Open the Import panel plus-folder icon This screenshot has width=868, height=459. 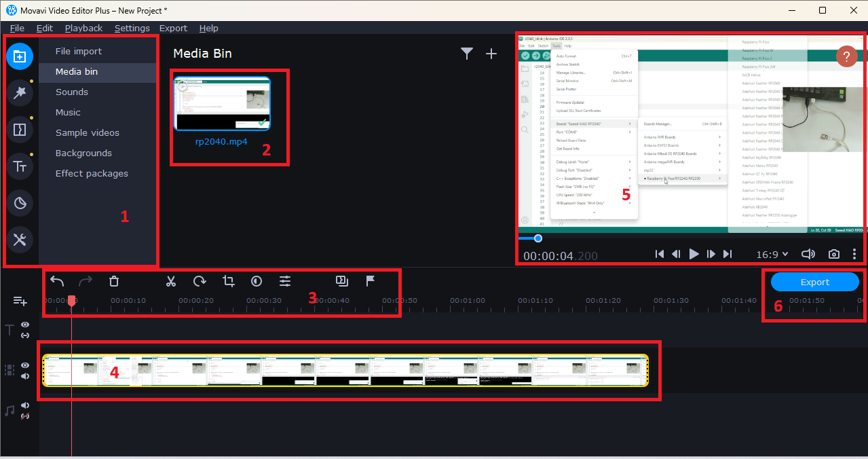coord(20,56)
